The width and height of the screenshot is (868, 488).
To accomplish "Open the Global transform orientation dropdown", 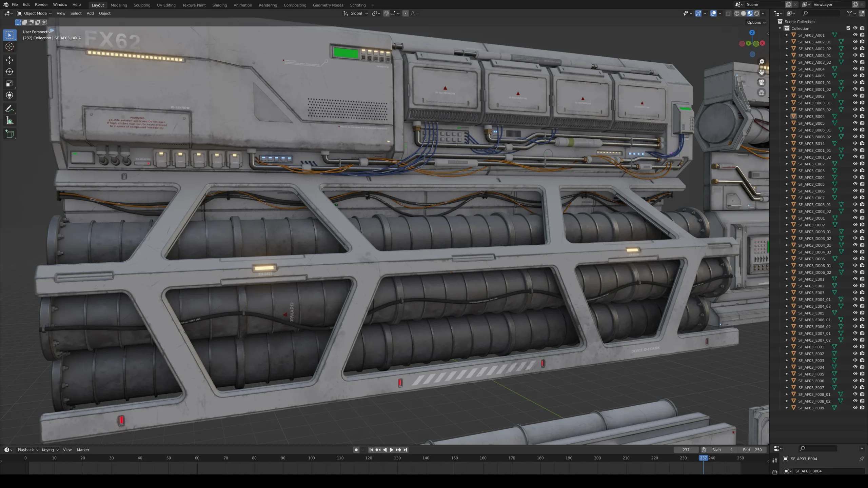I will point(356,13).
